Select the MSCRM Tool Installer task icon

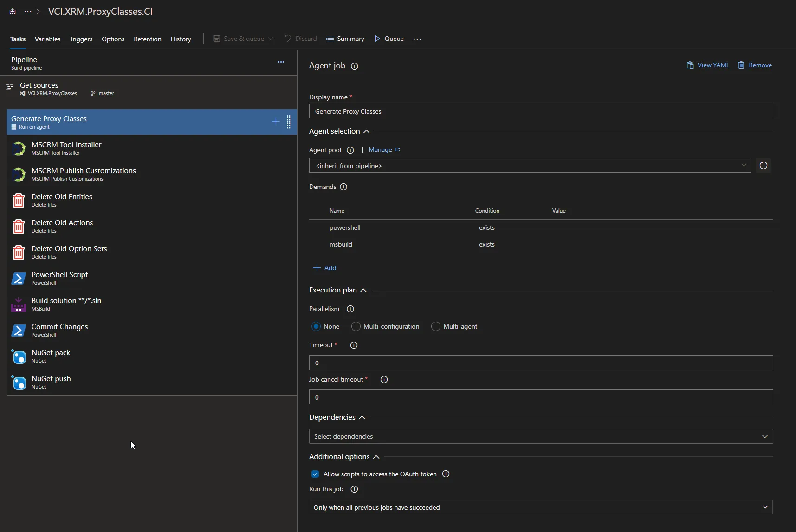[x=19, y=149]
